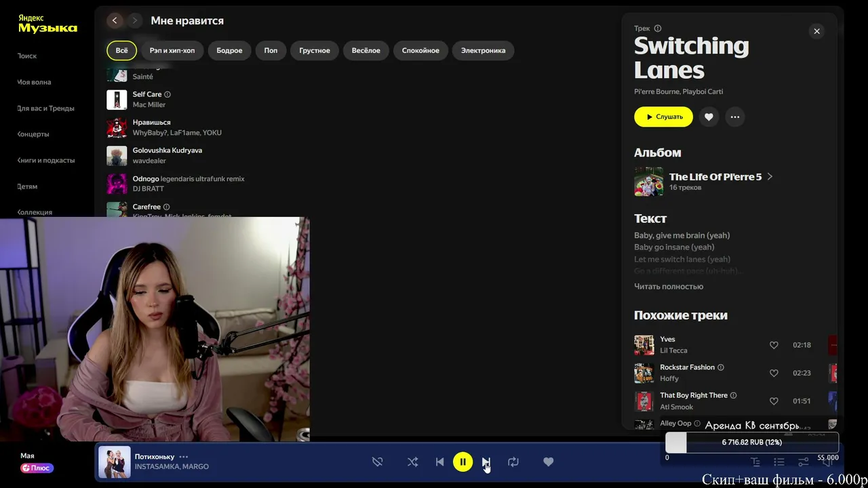Choose the Поп filter chip
Viewport: 868px width, 488px height.
click(271, 50)
